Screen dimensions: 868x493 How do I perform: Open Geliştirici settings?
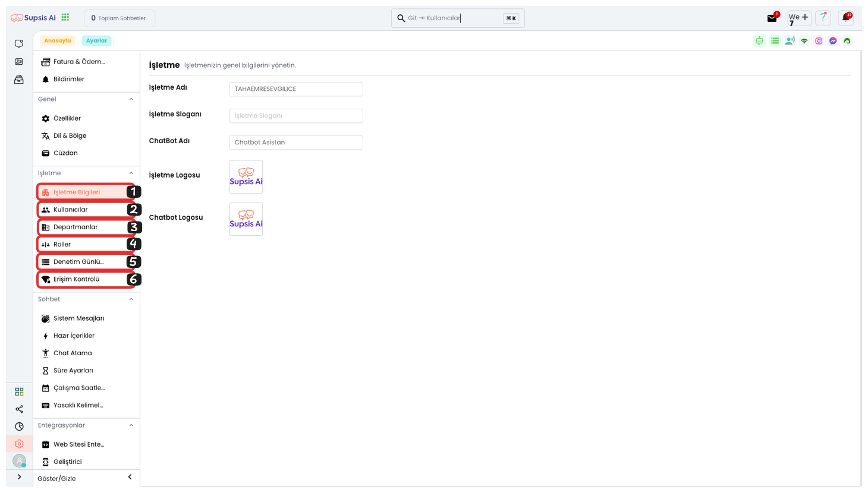coord(86,462)
